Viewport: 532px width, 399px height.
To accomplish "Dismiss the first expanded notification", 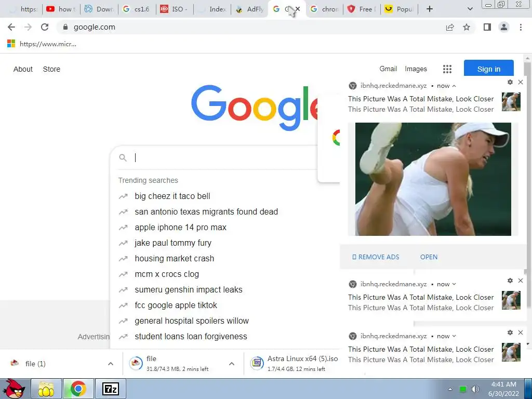I will pos(521,82).
